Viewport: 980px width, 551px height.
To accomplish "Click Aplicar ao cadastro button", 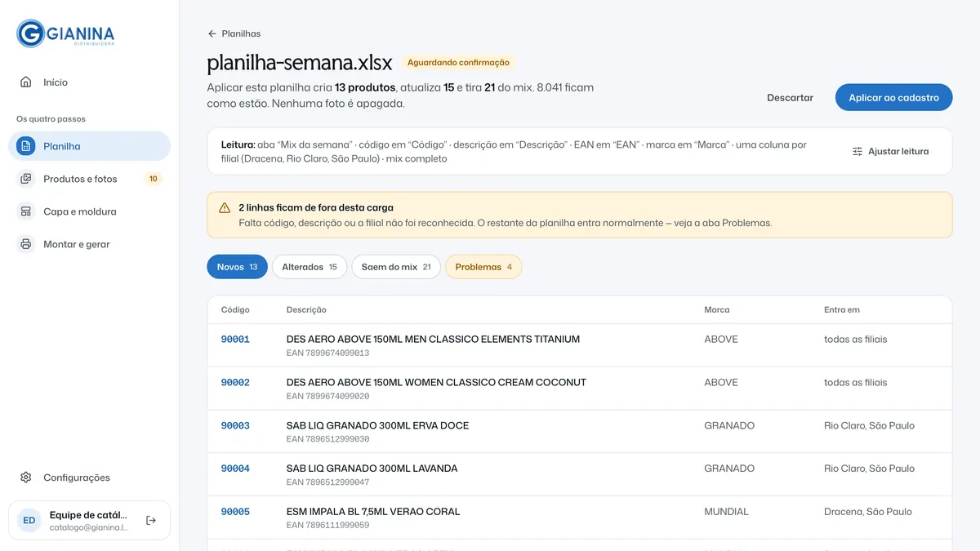I will tap(893, 97).
